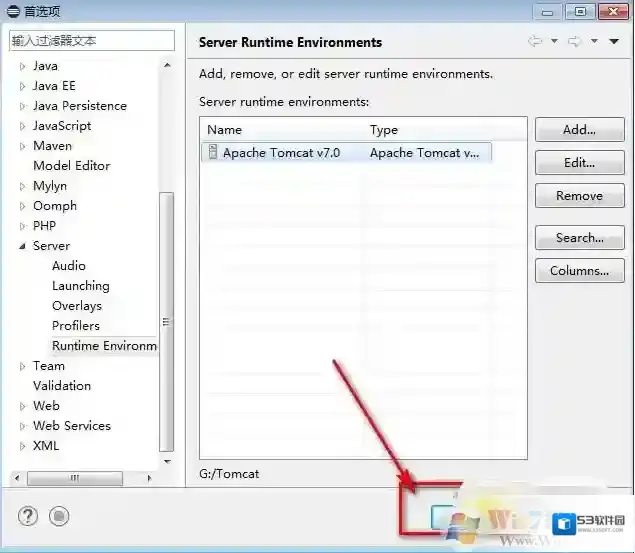The height and width of the screenshot is (553, 635).
Task: Click the Add... button
Action: (x=579, y=130)
